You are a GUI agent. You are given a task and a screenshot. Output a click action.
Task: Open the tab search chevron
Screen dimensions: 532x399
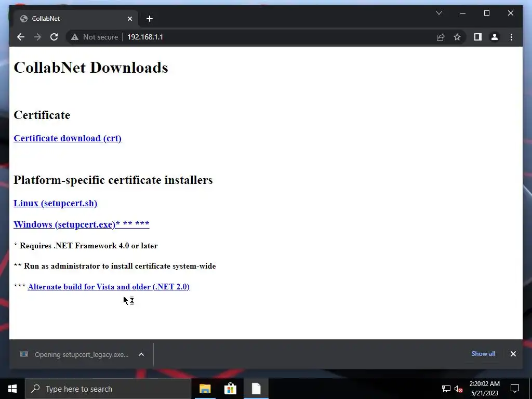point(439,13)
